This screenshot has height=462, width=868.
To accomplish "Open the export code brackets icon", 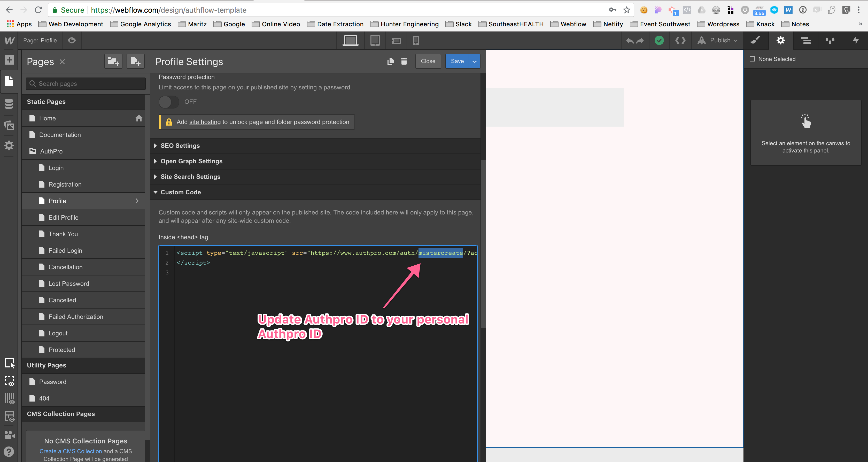I will pos(680,40).
